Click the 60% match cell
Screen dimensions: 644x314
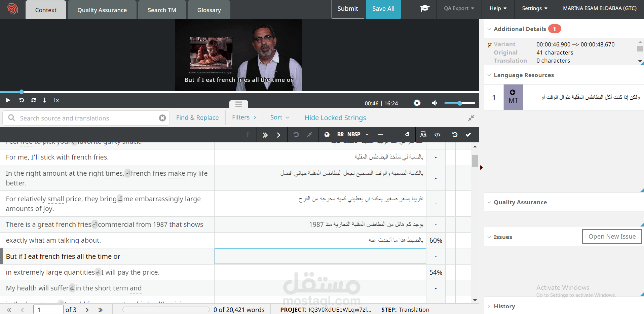pyautogui.click(x=435, y=240)
